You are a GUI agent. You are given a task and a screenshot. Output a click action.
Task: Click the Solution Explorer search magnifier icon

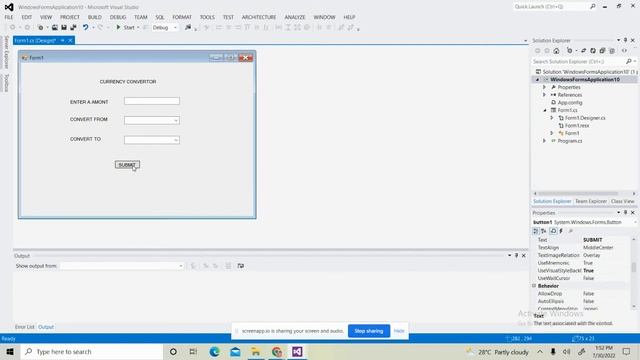[629, 61]
